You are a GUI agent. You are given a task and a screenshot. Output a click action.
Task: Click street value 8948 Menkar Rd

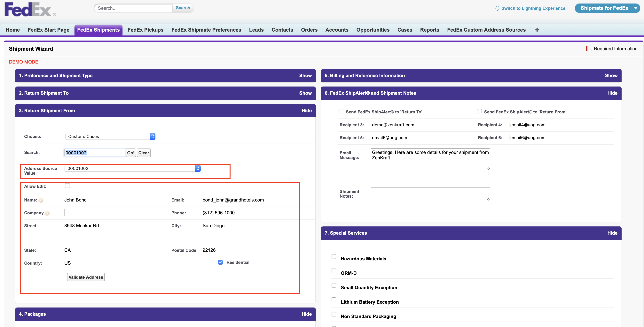click(82, 226)
